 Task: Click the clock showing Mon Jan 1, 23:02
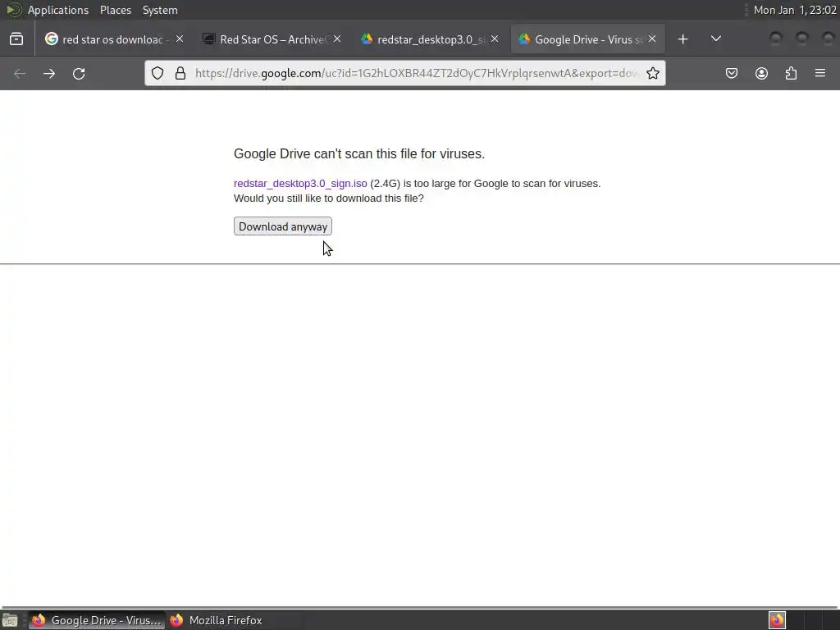click(x=795, y=10)
